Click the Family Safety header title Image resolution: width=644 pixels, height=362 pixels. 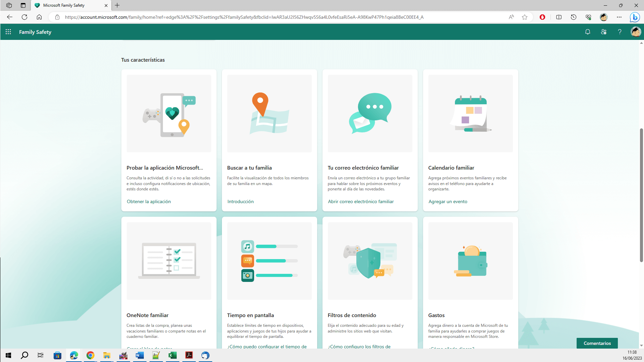[x=35, y=32]
